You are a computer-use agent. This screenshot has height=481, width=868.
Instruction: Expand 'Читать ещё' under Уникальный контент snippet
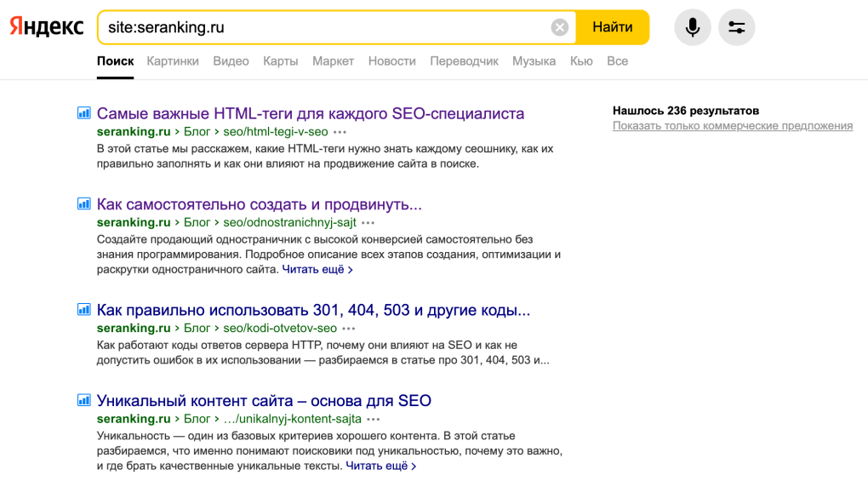point(381,466)
